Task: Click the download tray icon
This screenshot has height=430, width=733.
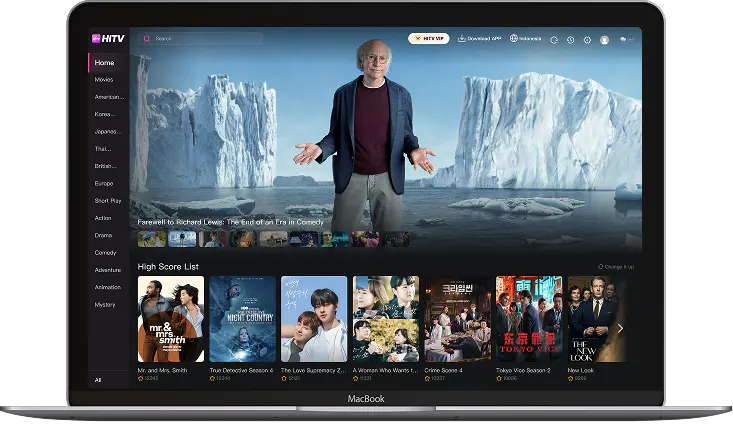Action: point(461,38)
